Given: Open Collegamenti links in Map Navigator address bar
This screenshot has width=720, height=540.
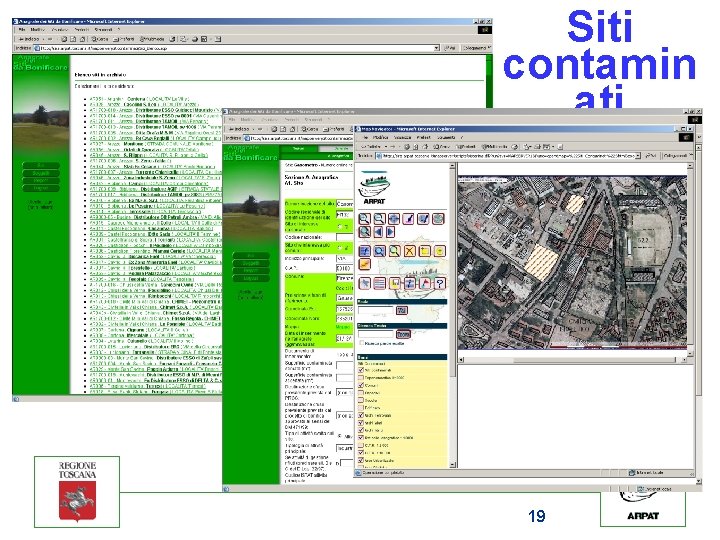Looking at the screenshot, I should coord(676,156).
